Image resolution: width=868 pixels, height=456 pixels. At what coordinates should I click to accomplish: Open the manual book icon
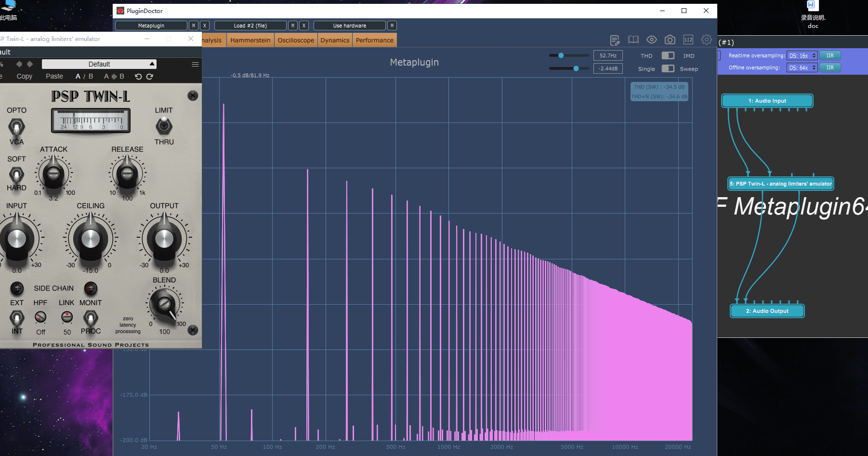pos(633,40)
